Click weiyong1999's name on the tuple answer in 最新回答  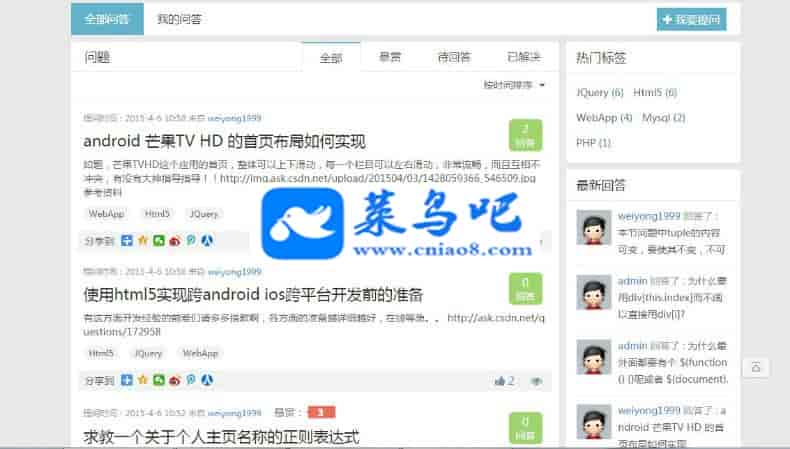tap(649, 216)
